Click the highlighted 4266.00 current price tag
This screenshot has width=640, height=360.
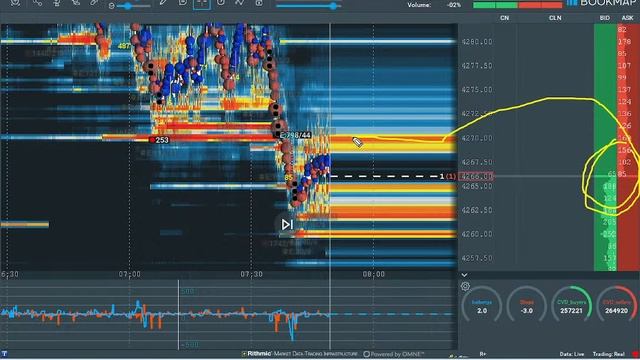point(476,176)
